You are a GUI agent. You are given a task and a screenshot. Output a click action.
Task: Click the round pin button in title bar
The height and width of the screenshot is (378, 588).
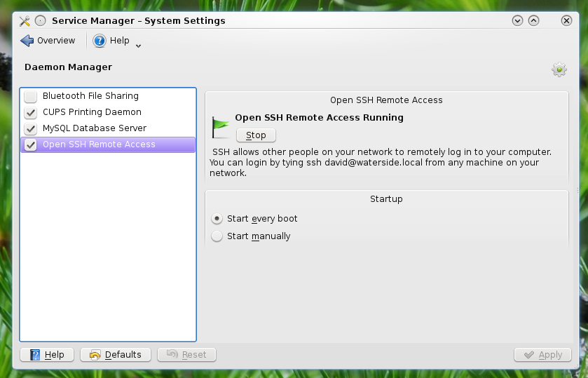click(40, 20)
